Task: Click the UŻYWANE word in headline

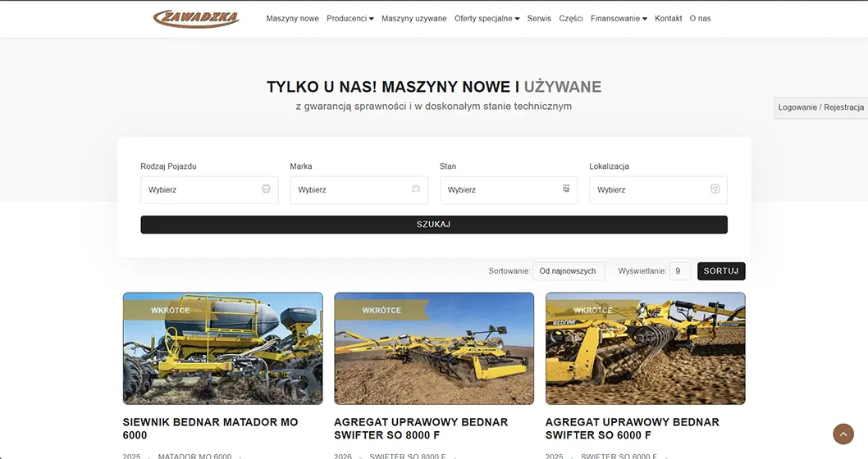Action: pyautogui.click(x=563, y=87)
